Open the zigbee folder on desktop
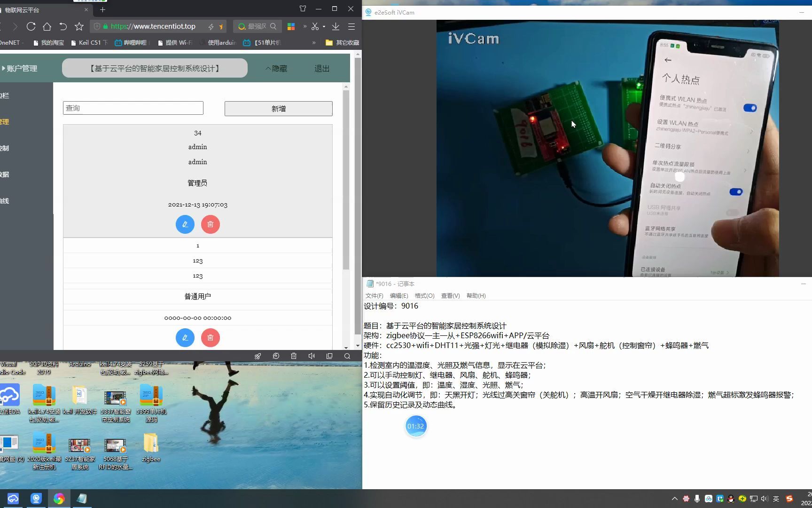 (151, 448)
